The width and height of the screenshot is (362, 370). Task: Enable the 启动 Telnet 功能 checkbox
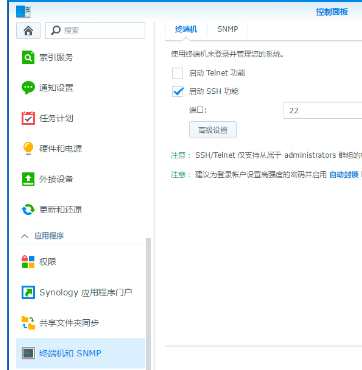[177, 73]
